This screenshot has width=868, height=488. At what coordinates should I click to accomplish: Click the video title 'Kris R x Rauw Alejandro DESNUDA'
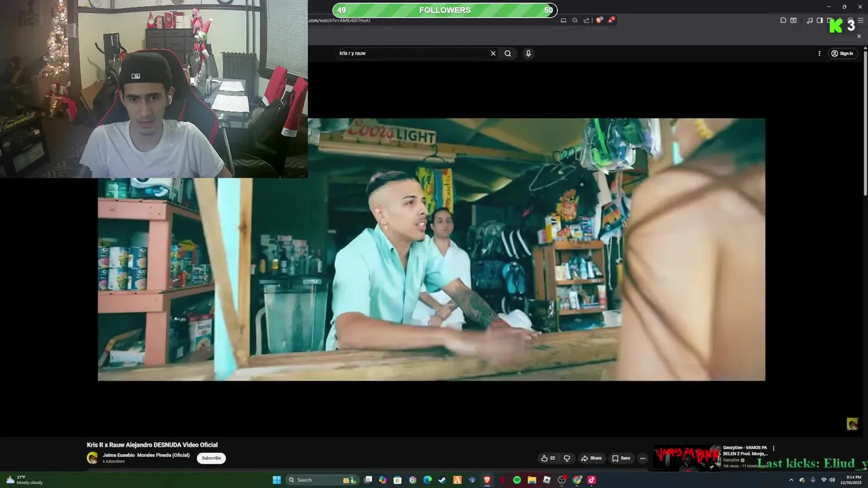tap(152, 445)
